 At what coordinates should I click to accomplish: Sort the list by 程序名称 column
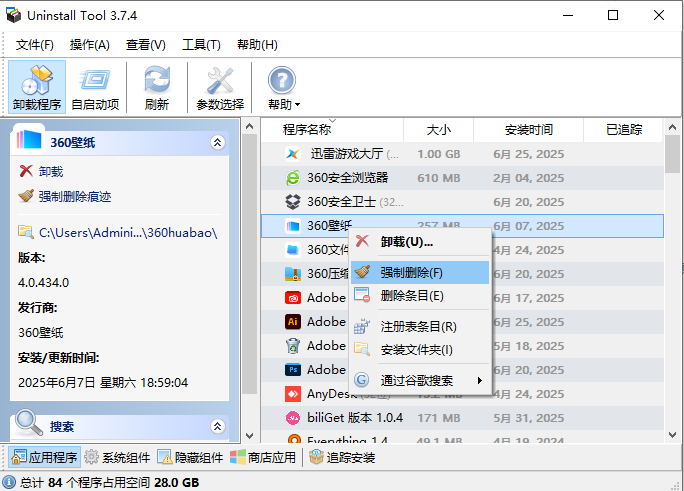(332, 130)
